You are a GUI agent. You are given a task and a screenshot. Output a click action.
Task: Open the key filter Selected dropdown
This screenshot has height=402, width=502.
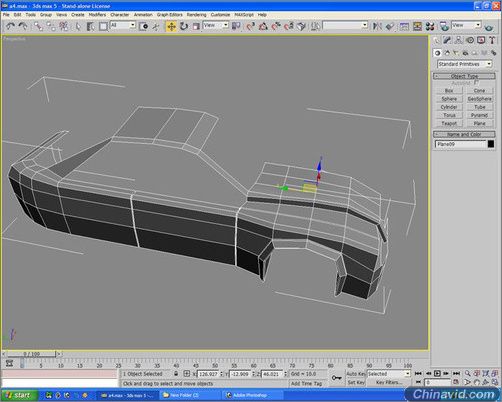(388, 374)
